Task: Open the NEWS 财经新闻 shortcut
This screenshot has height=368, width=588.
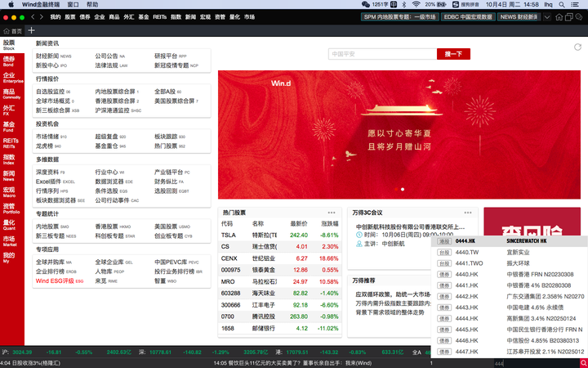Action: [519, 17]
